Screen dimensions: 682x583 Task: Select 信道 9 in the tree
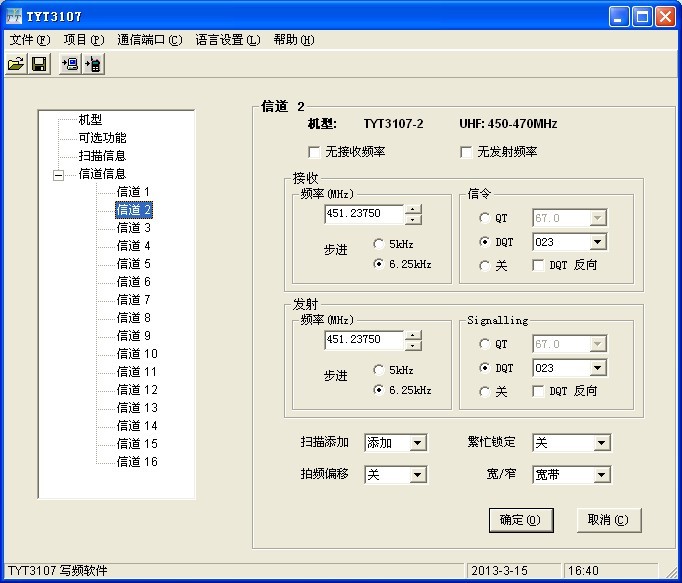click(134, 336)
